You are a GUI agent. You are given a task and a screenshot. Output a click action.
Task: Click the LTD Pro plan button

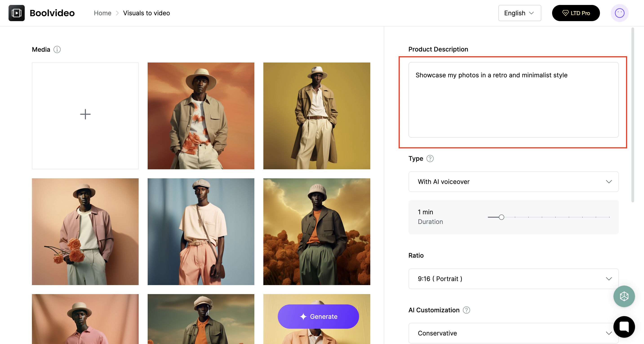pyautogui.click(x=576, y=13)
